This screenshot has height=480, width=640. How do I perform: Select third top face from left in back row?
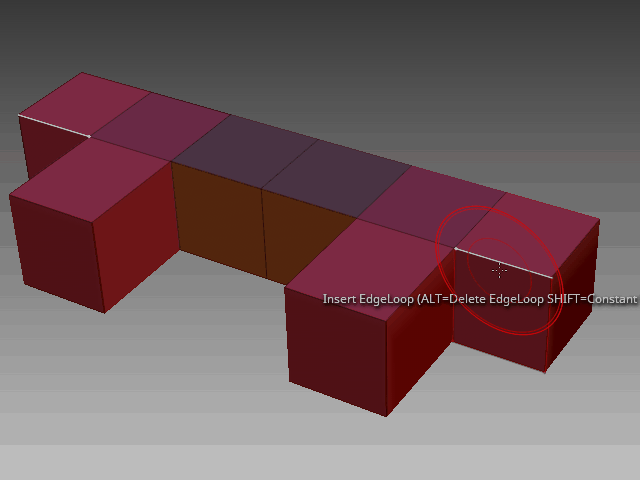pos(243,147)
